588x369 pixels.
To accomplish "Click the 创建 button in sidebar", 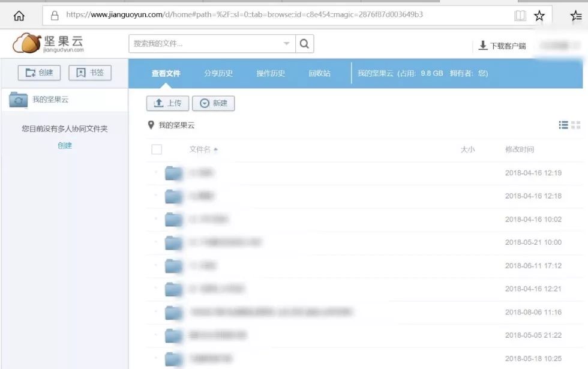I will 40,73.
